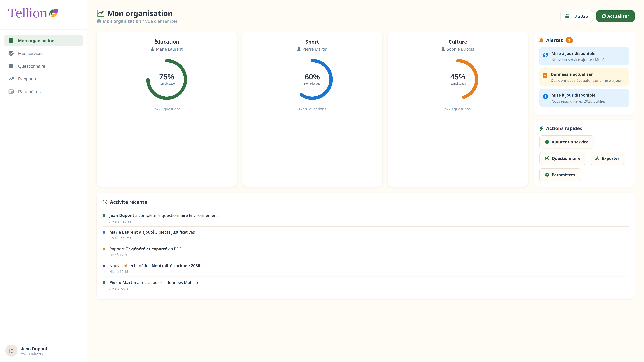Screen dimensions: 644x362
Task: Click the Neutralité carbone 2030 activity
Action: pos(365,268)
